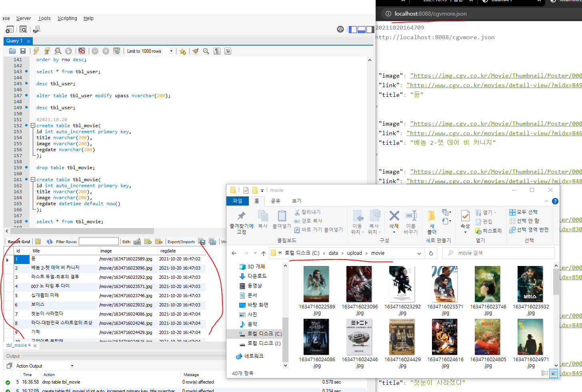Toggle wrap cell content icon in result grid
This screenshot has height=392, width=582.
click(x=38, y=242)
